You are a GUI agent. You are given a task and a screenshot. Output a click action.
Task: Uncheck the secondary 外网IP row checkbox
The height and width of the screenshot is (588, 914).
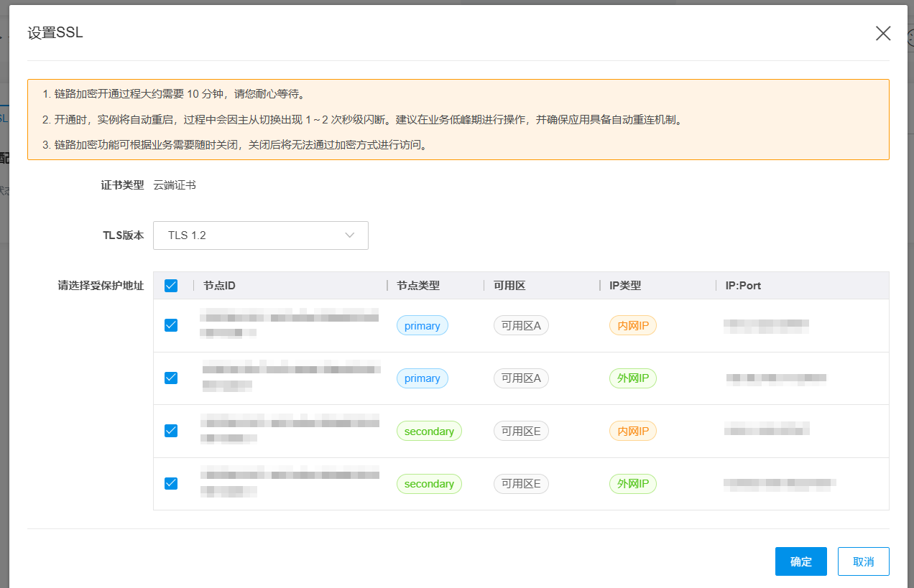pyautogui.click(x=171, y=483)
